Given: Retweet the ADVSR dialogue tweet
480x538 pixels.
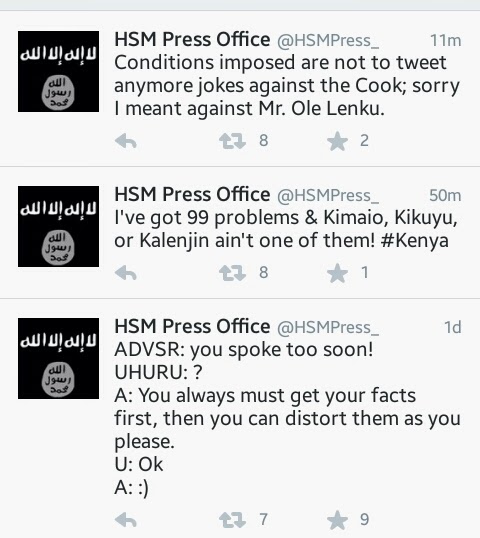Looking at the screenshot, I should 232,520.
